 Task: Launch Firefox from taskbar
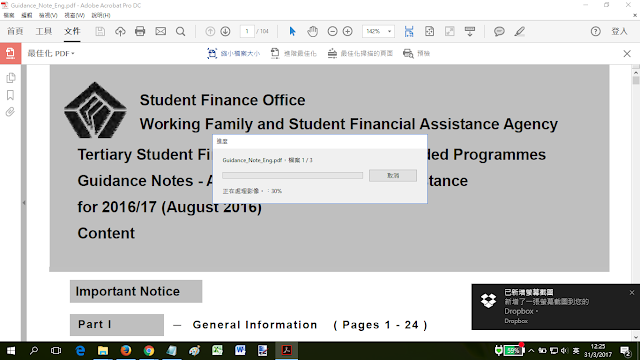click(126, 351)
